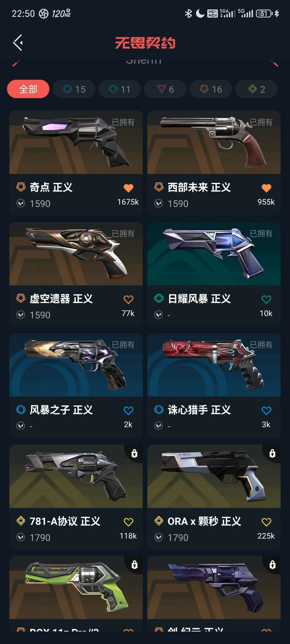The image size is (290, 644).
Task: Filter by green tier showing 11
Action: coord(119,89)
